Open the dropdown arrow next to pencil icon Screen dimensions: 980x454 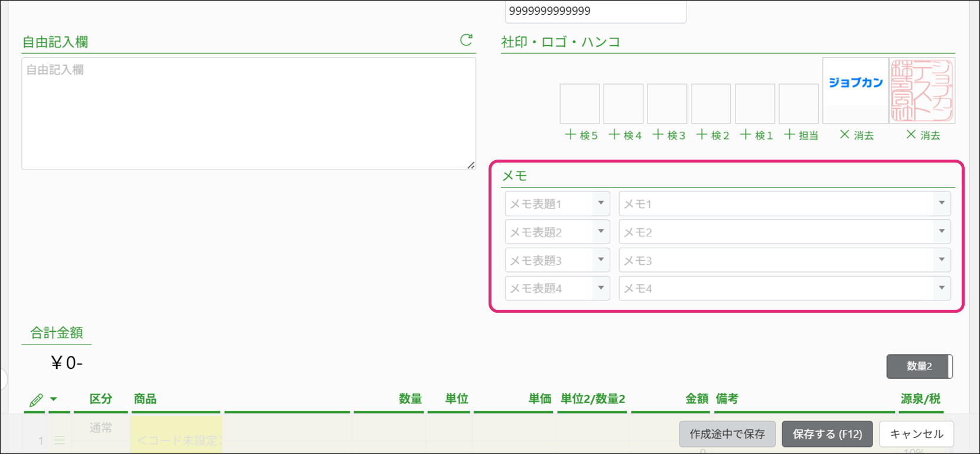point(54,400)
